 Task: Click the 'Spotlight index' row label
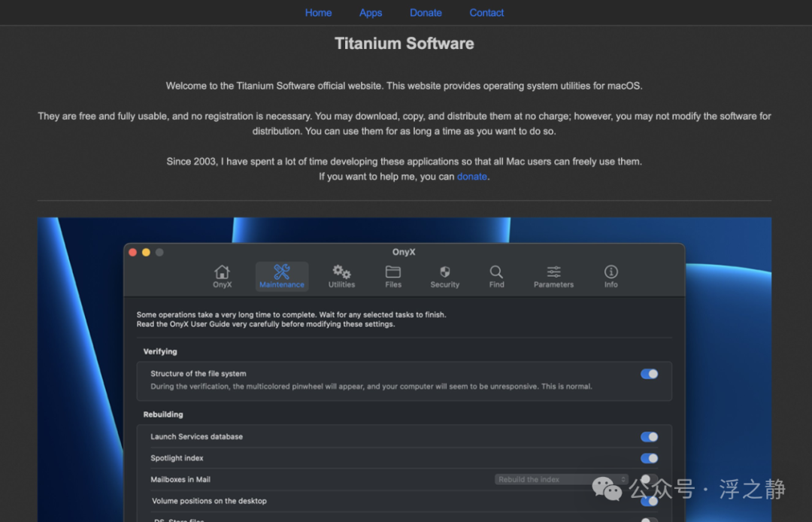pyautogui.click(x=177, y=458)
